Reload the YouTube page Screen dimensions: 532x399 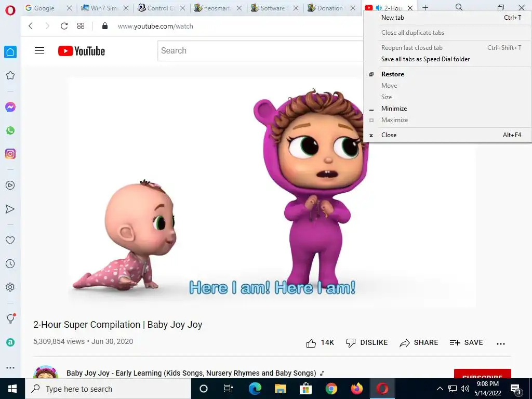64,26
